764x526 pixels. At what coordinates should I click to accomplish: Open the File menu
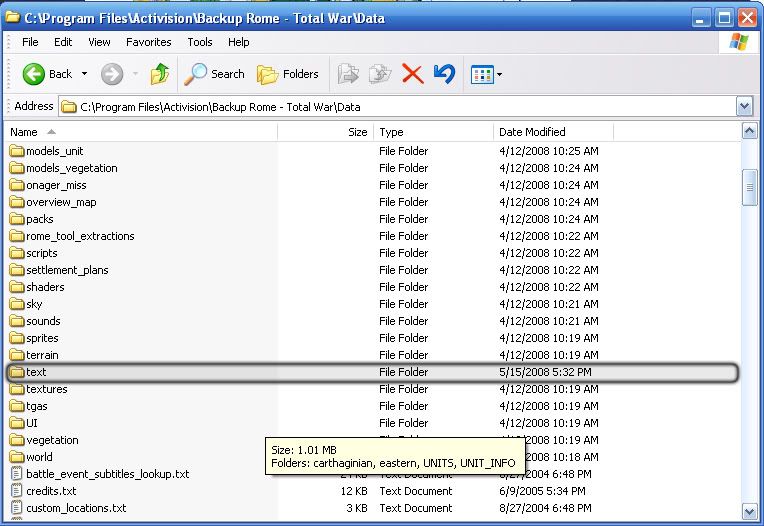pos(30,42)
